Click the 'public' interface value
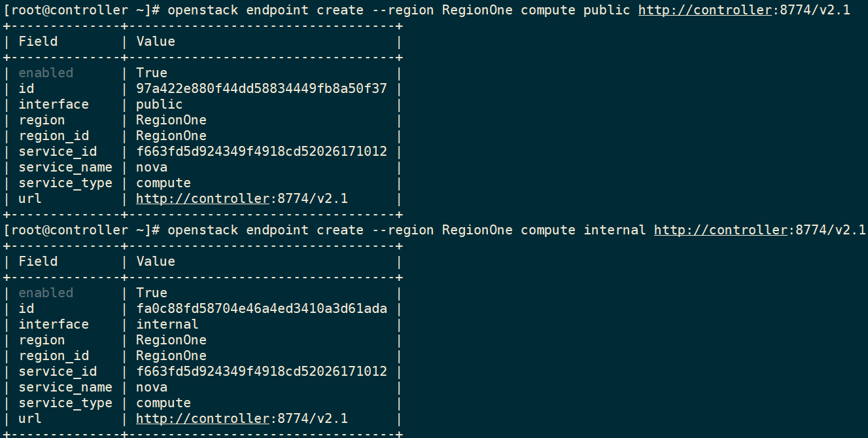 (160, 104)
